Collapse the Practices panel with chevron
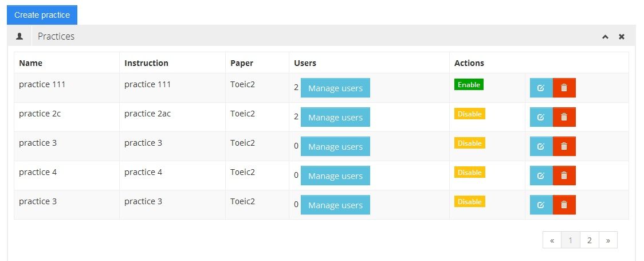644x261 pixels. 605,37
